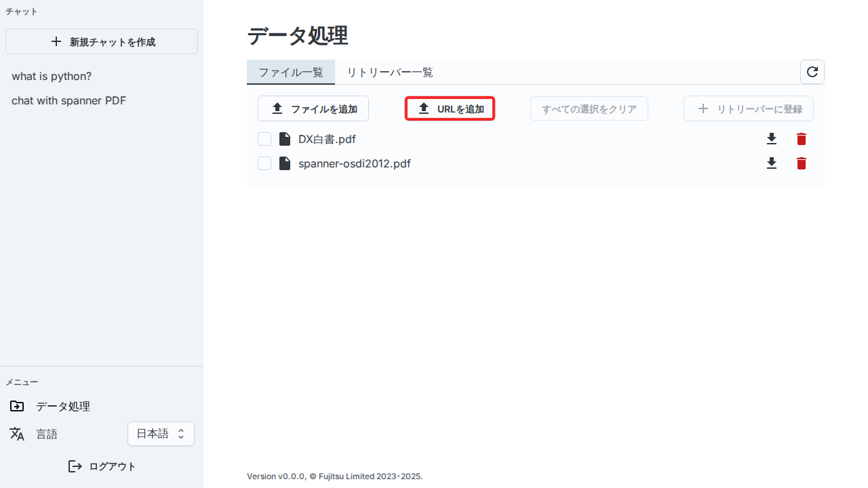Click the DX白書.pdf file name
Viewport: 868px width, 488px height.
[x=327, y=139]
